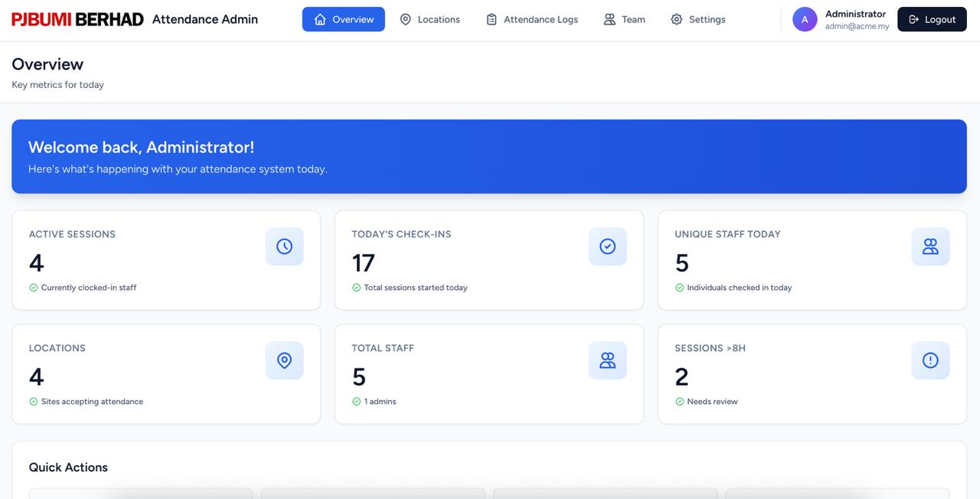
Task: Select the Active Sessions count of 4
Action: pyautogui.click(x=37, y=263)
